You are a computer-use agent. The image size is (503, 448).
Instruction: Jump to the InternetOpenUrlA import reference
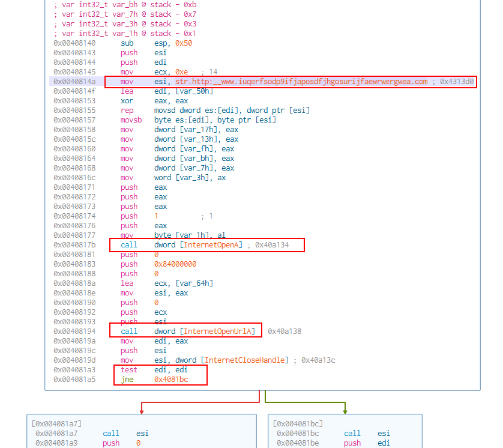tap(219, 331)
